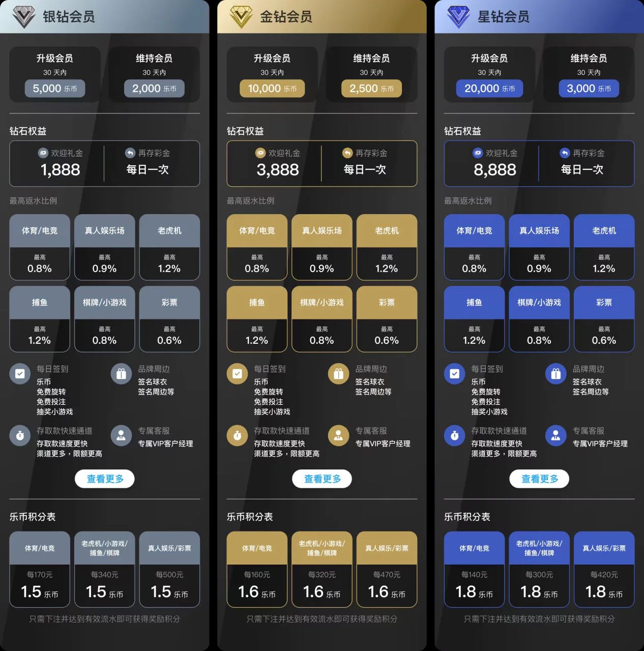644x651 pixels.
Task: Select the blue 体育/电竞 rebate tab
Action: click(x=474, y=231)
